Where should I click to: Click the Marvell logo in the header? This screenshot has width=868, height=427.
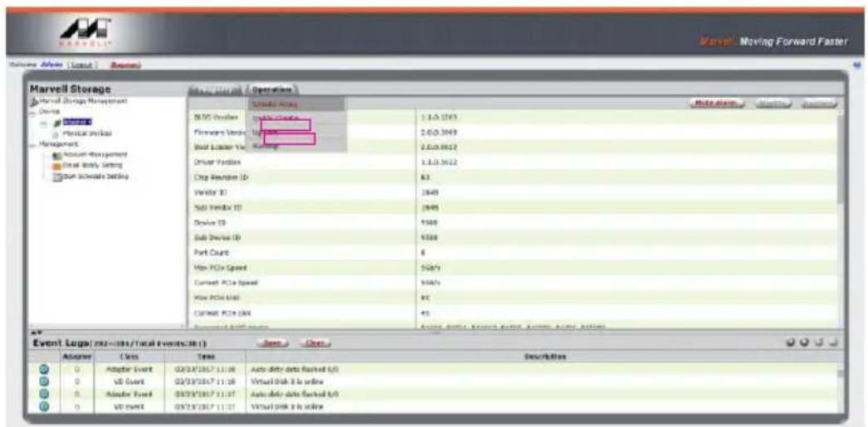(x=85, y=33)
